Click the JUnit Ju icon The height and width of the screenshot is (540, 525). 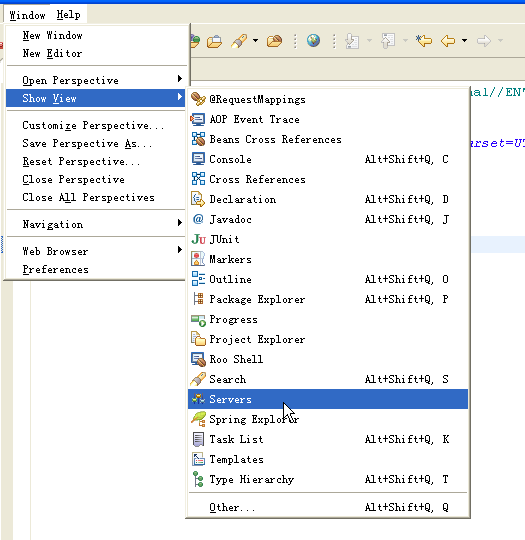click(198, 239)
